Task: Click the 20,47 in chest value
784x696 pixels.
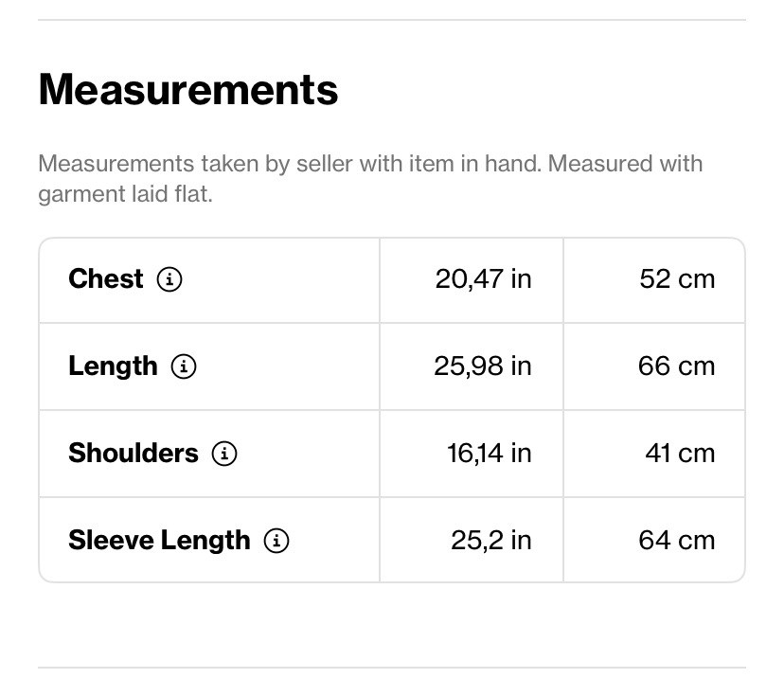Action: 483,279
